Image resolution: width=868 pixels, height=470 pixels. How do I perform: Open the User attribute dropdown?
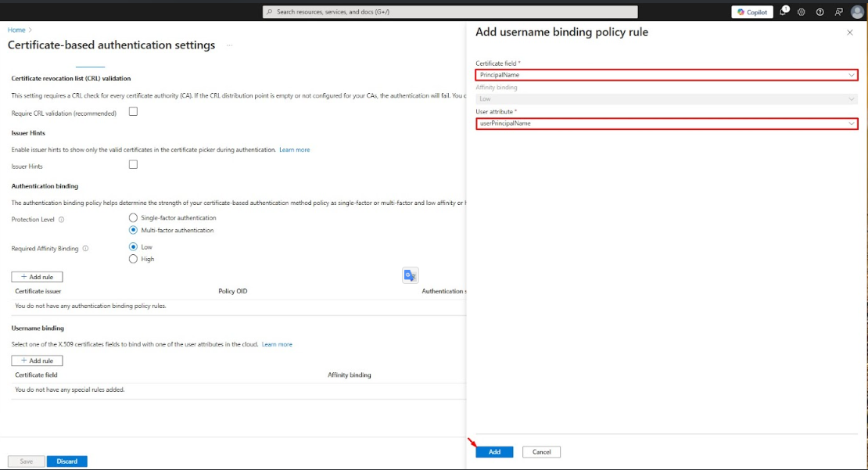click(666, 124)
